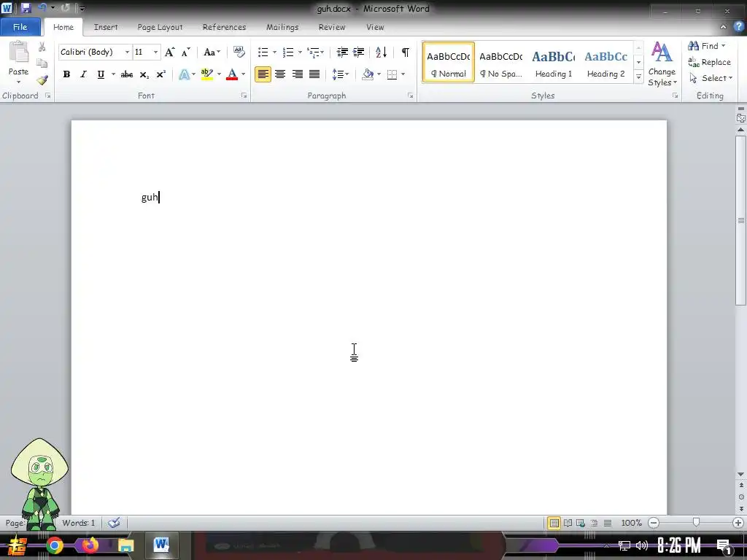Open the Select dropdown in Editing
Image resolution: width=747 pixels, height=560 pixels.
point(711,78)
